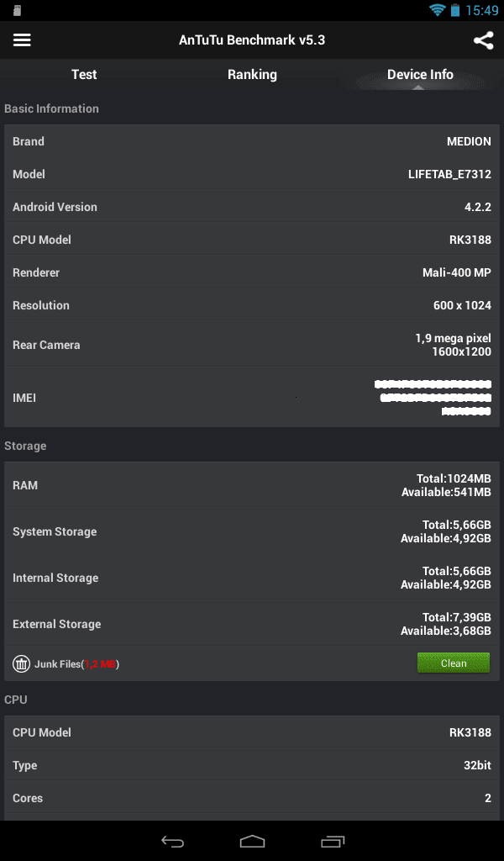Tap the SD card notification icon
The width and height of the screenshot is (504, 861).
point(17,10)
